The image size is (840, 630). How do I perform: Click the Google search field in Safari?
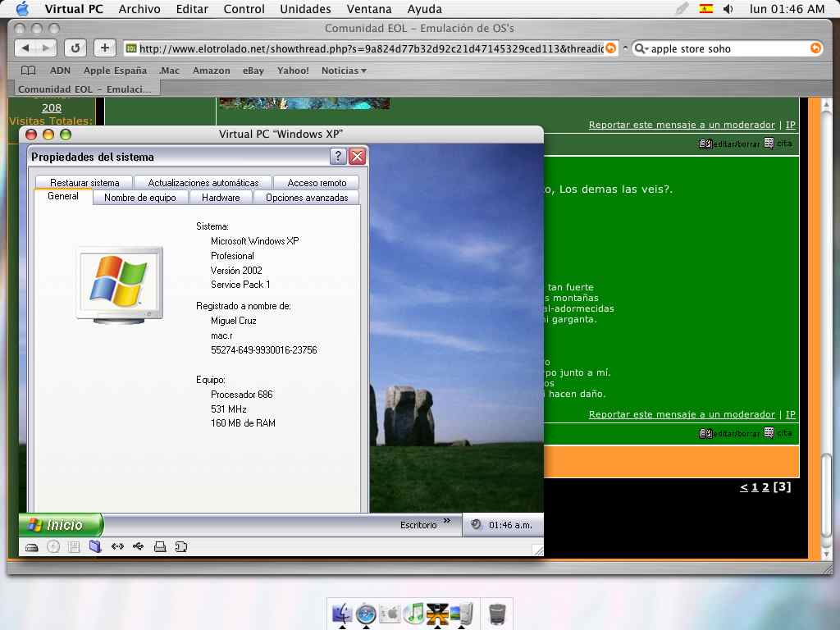coord(727,48)
